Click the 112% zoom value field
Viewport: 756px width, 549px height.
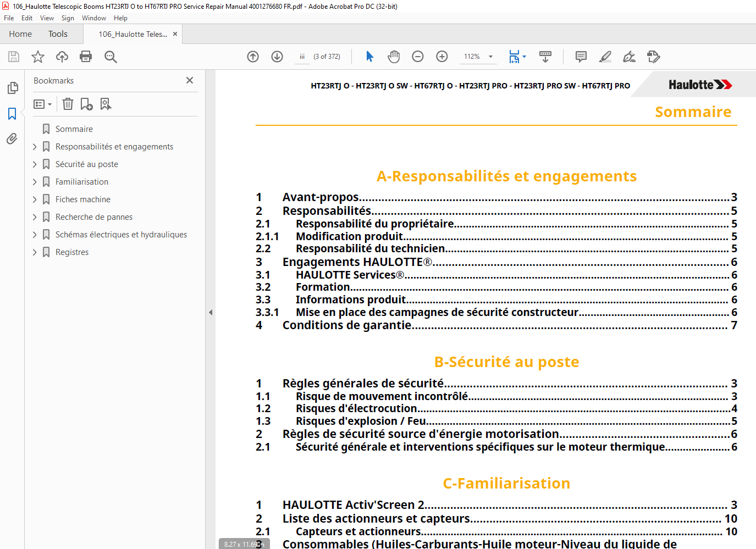click(472, 57)
